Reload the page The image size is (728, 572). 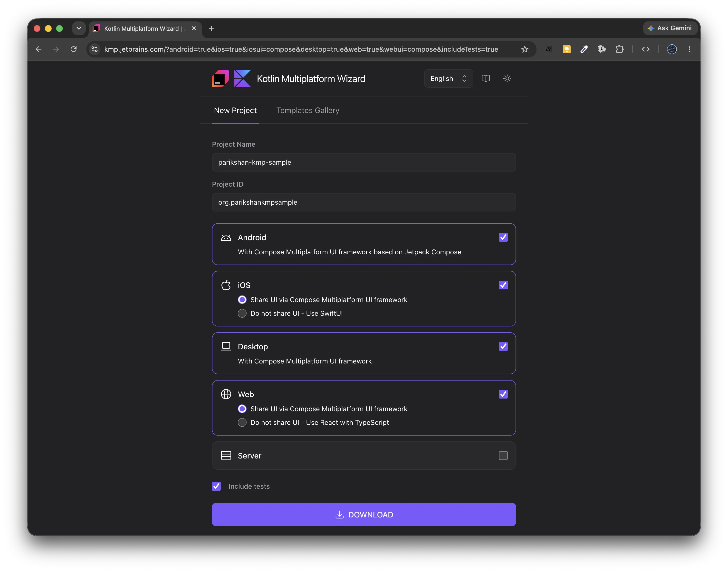74,49
